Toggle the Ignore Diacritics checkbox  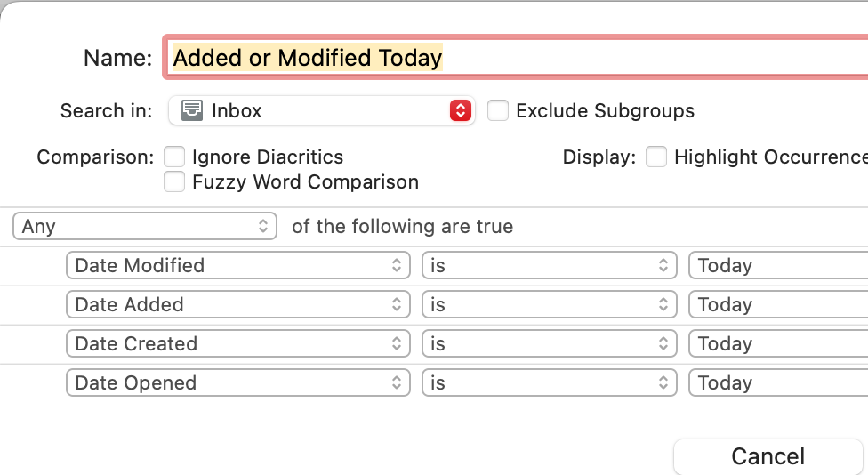pyautogui.click(x=175, y=157)
